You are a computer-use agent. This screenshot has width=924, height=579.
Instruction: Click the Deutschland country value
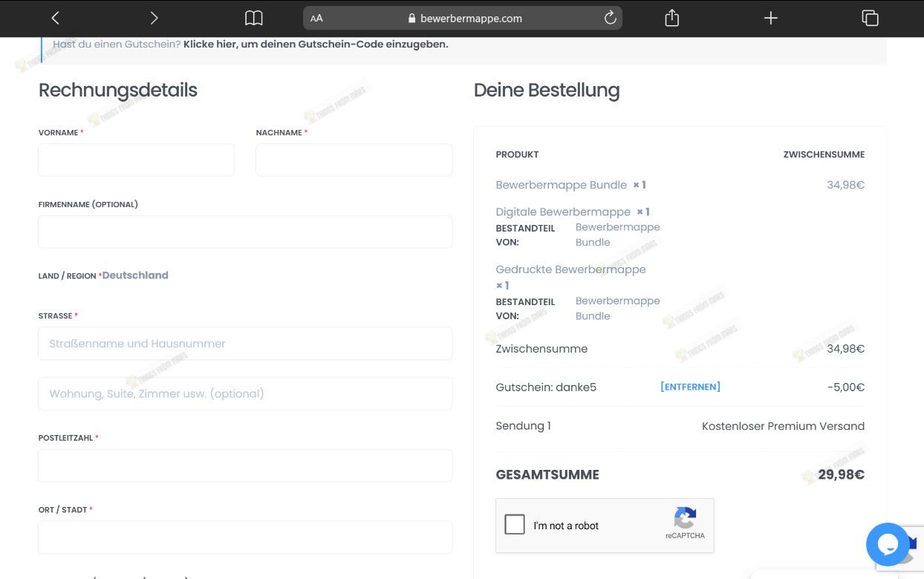coord(135,275)
